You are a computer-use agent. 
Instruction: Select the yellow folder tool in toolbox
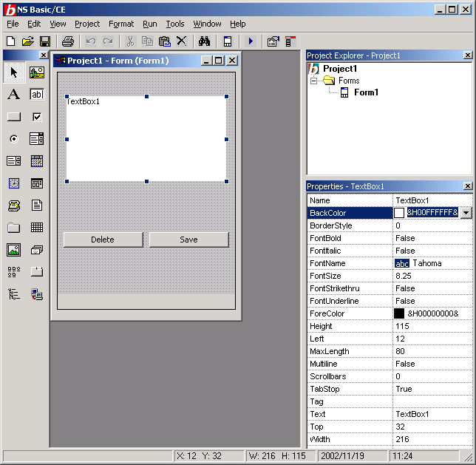(x=14, y=228)
